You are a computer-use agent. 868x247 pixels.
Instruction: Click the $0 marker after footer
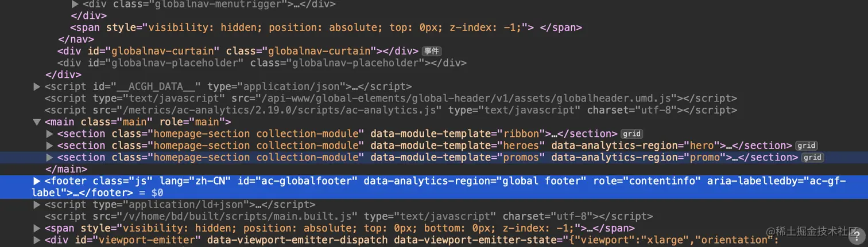point(157,193)
